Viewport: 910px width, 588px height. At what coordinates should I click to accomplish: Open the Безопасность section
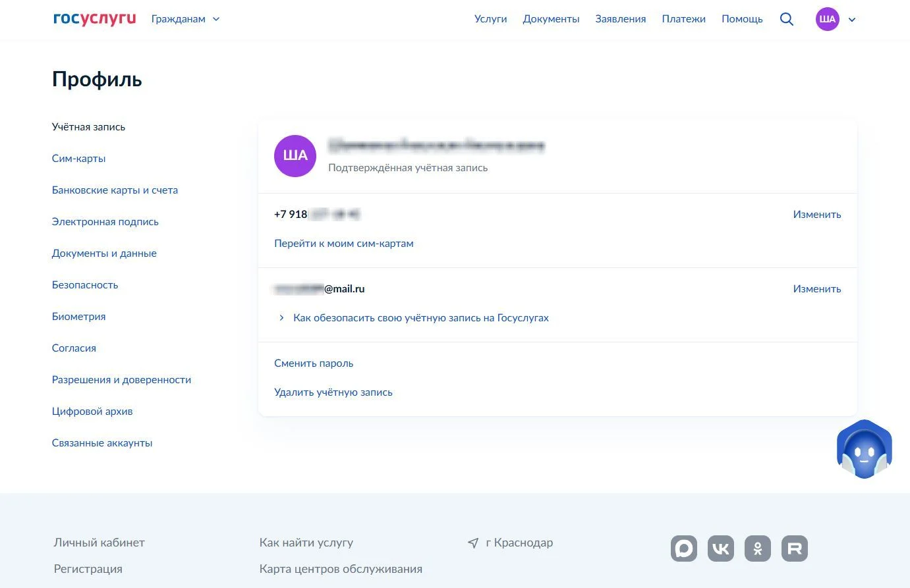(x=85, y=285)
